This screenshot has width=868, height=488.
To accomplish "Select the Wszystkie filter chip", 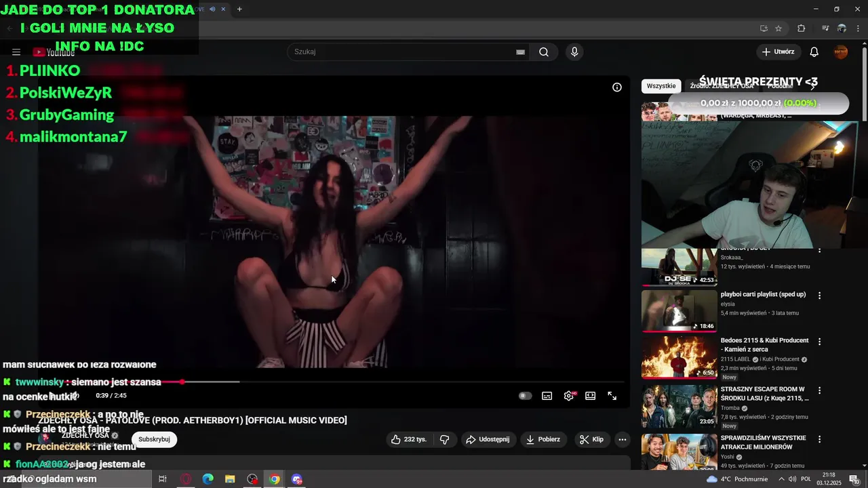I will [x=661, y=86].
